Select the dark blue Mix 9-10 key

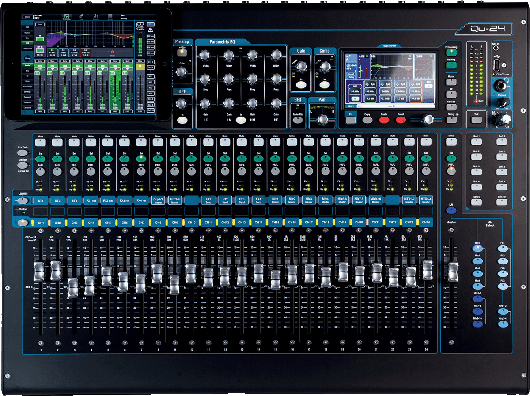tap(477, 324)
